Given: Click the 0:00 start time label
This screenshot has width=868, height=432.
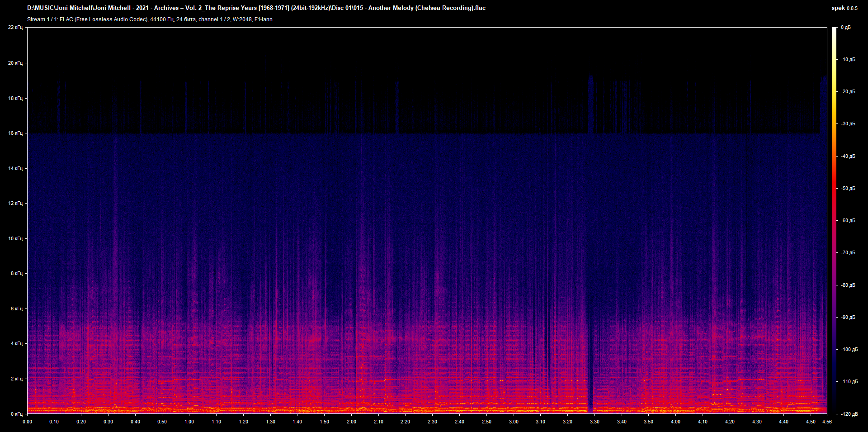Looking at the screenshot, I should click(x=28, y=421).
